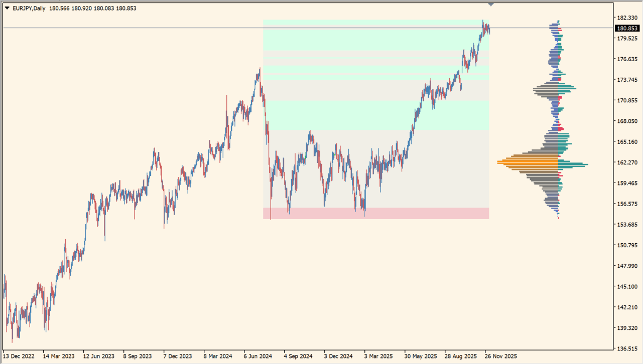Click the longest teal volume bar near 162.270

[x=572, y=164]
